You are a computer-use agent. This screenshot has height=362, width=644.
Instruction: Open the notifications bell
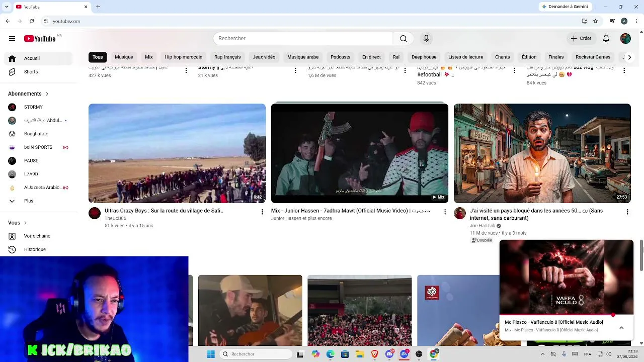(x=606, y=39)
